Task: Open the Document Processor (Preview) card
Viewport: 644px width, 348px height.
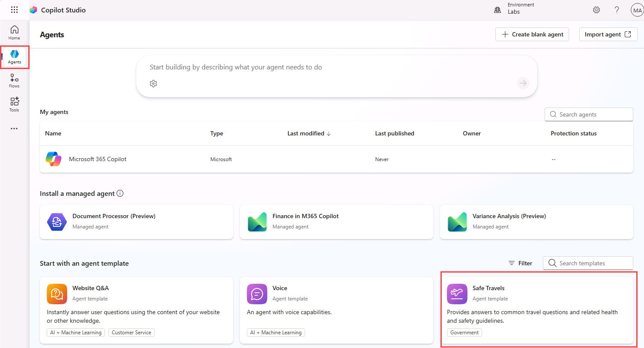Action: tap(136, 222)
